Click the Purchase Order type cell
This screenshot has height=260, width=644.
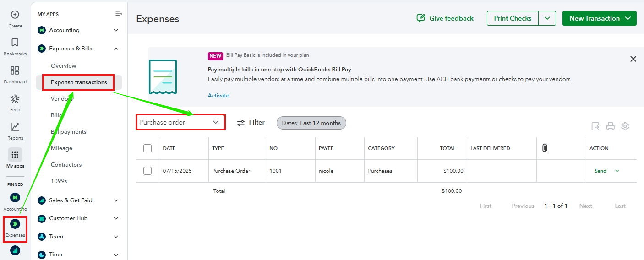pos(231,171)
